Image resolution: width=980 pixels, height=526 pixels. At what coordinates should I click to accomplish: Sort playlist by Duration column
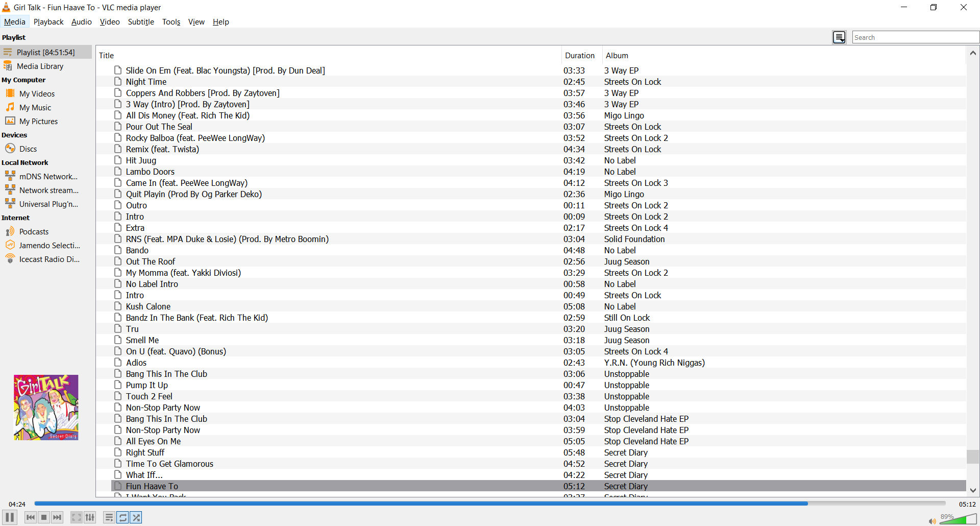(x=582, y=55)
